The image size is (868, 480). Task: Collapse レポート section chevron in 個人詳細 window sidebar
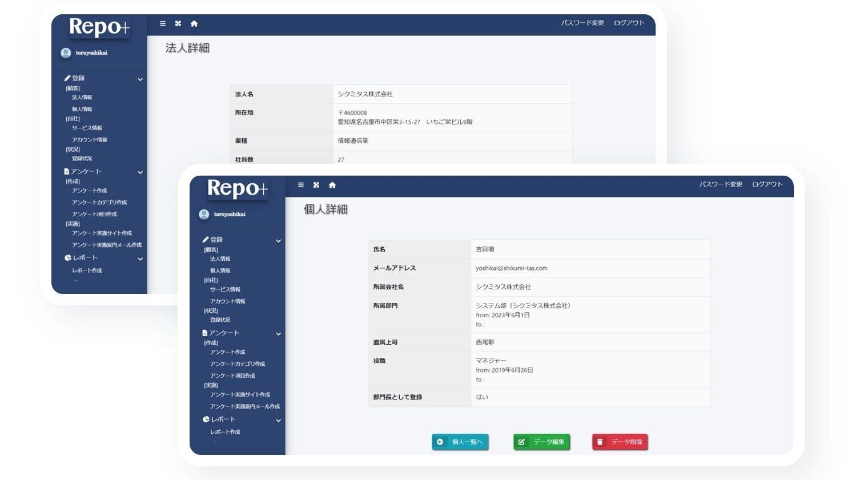[x=279, y=421]
